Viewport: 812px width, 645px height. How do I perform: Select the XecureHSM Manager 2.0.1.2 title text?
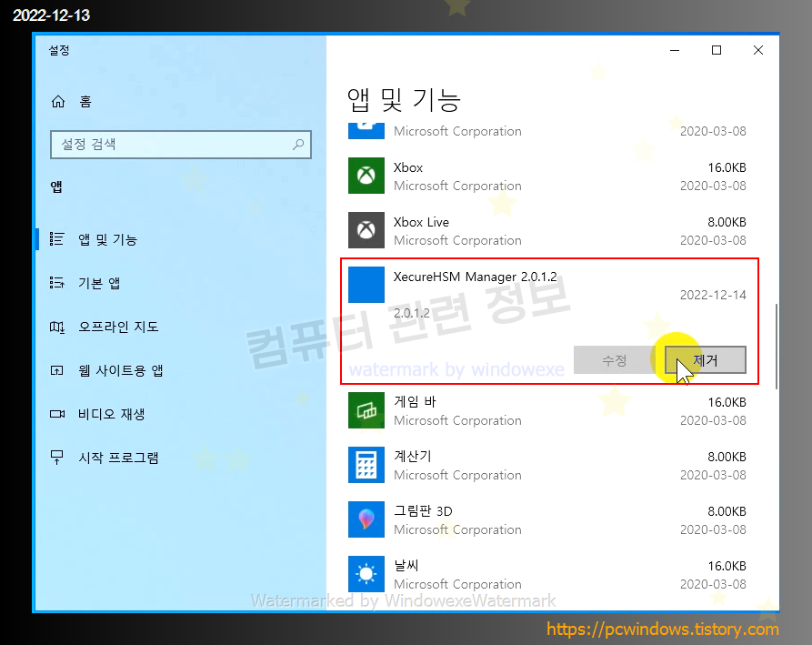(x=475, y=277)
